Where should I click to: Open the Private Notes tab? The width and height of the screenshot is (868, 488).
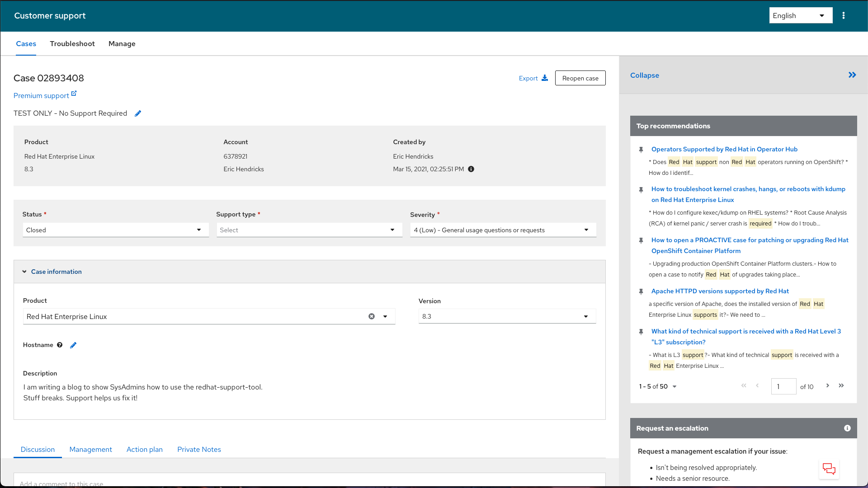coord(199,449)
